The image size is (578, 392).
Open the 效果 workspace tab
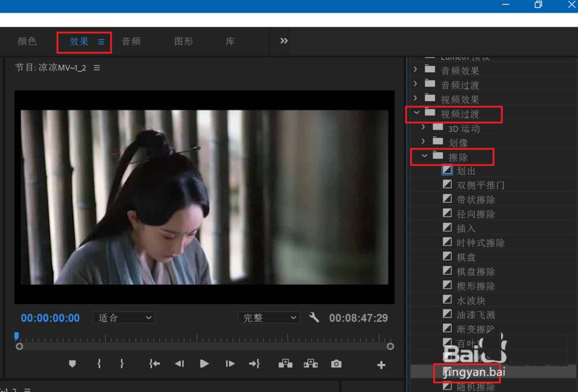coord(79,42)
